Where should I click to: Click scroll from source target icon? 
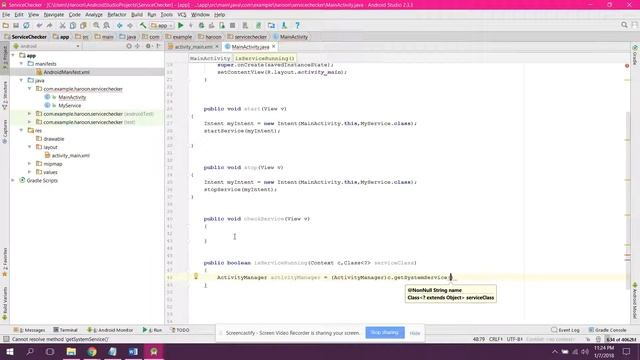(x=129, y=46)
